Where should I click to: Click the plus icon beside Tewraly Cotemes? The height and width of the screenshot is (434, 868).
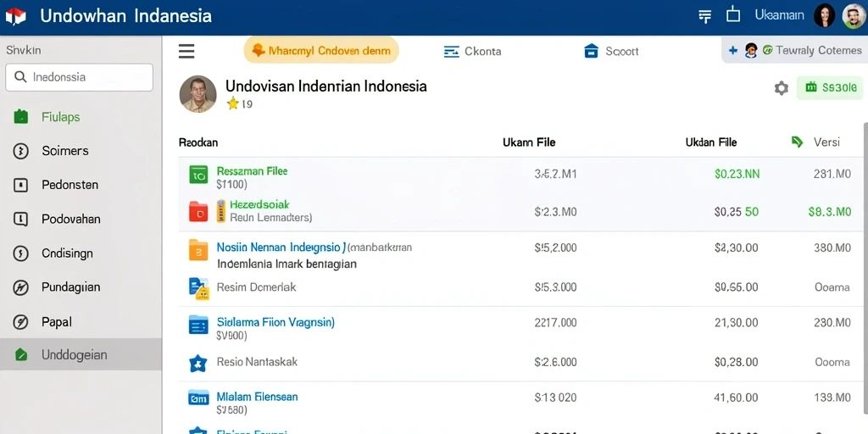coord(733,50)
